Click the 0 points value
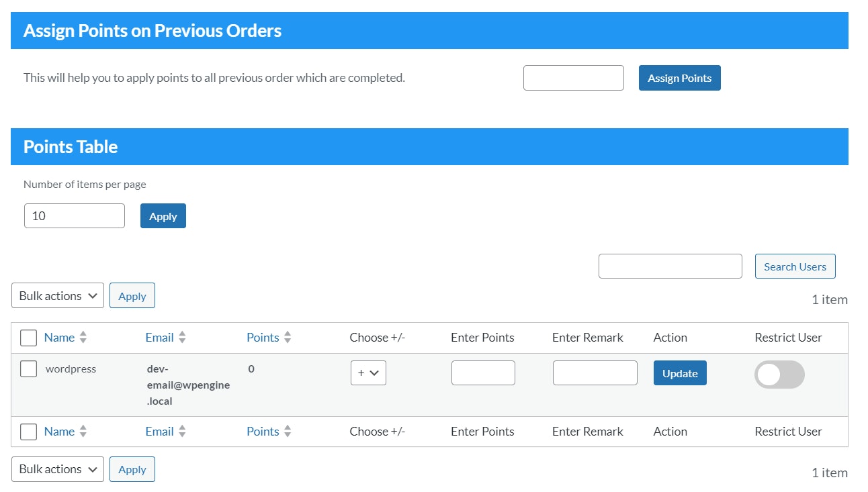Screen dimensions: 868x492 coord(251,369)
